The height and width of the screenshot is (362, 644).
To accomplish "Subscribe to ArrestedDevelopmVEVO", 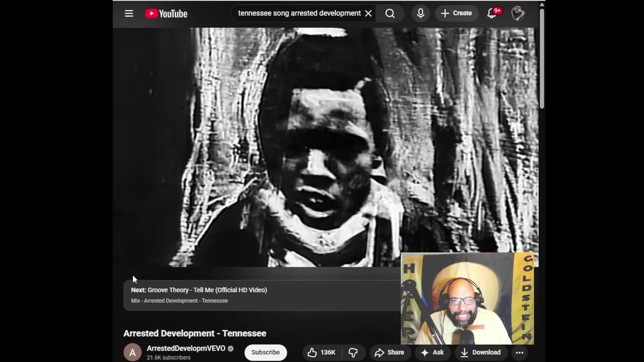I will (x=266, y=352).
